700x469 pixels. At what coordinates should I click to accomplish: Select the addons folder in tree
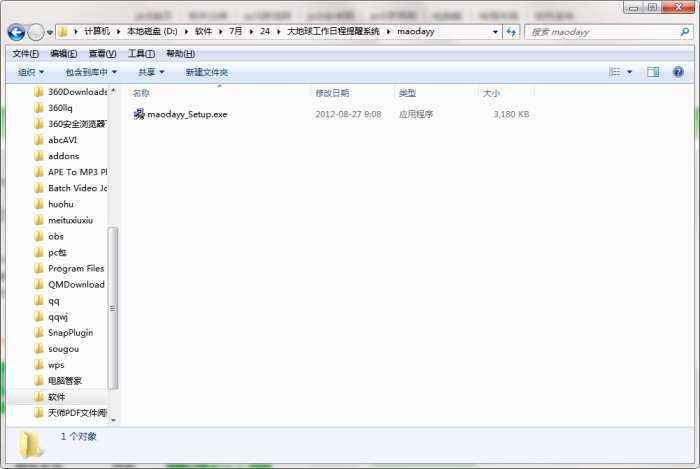[x=57, y=156]
